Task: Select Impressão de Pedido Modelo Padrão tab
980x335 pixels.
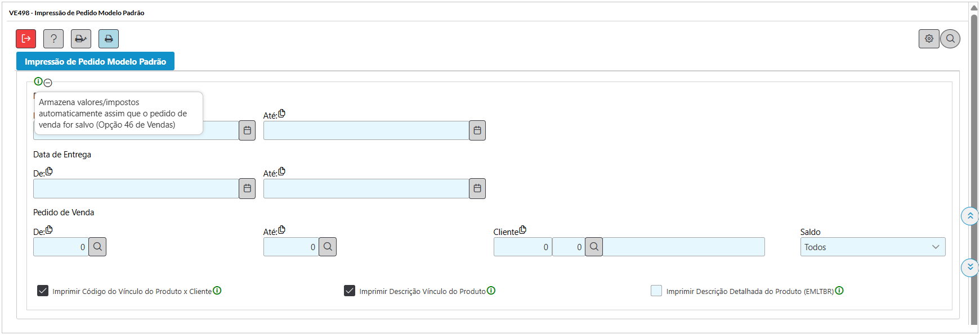Action: click(x=95, y=61)
